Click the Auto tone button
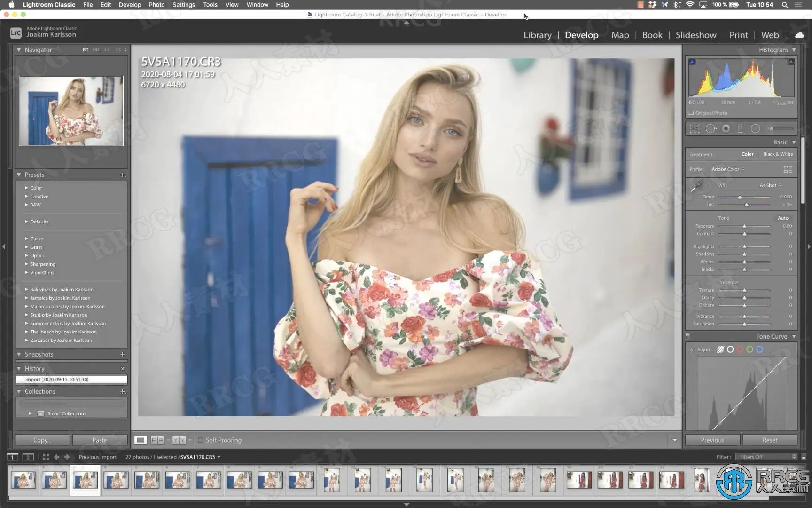This screenshot has height=508, width=812. coord(783,218)
